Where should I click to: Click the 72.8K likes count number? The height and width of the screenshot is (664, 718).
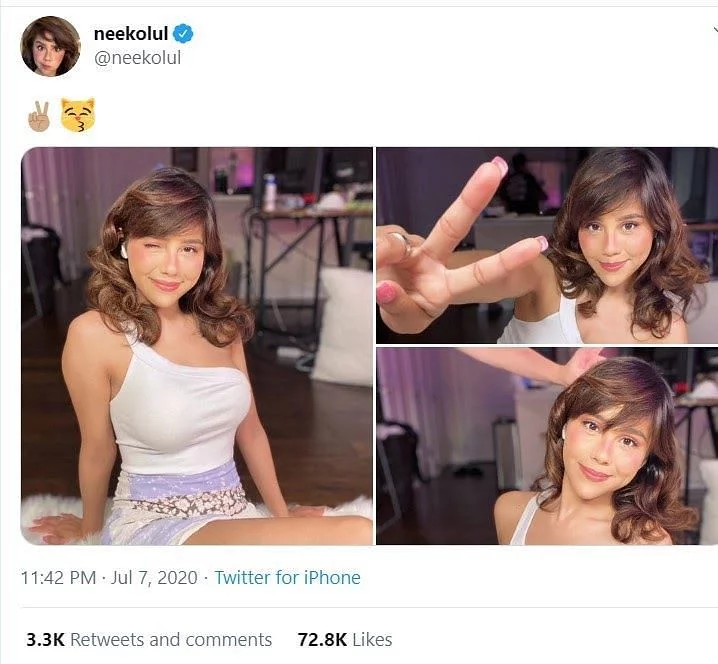(322, 640)
